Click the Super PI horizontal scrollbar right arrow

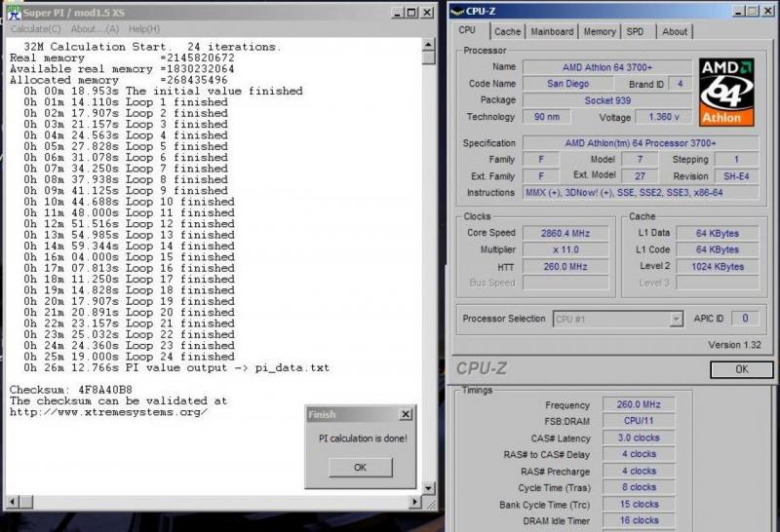coord(414,502)
